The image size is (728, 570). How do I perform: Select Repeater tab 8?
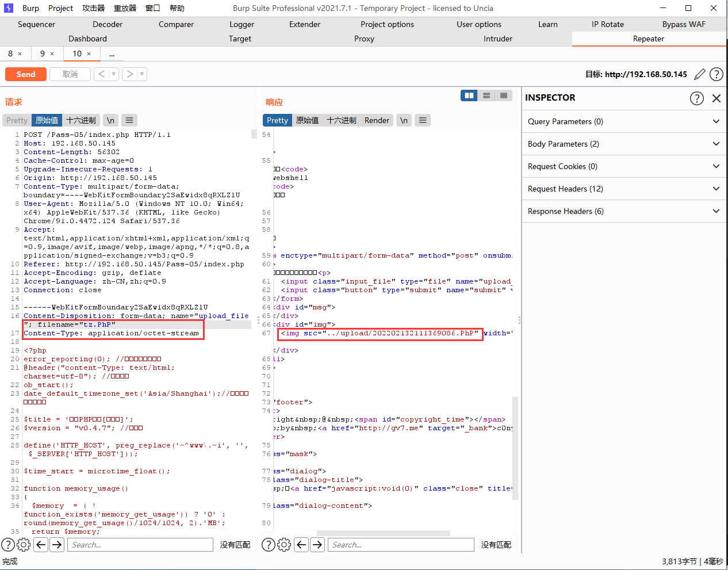(x=10, y=53)
